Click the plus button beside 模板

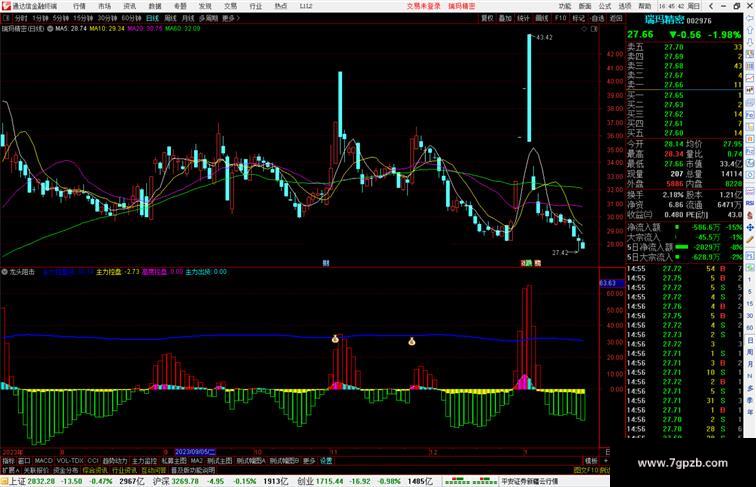pyautogui.click(x=606, y=461)
